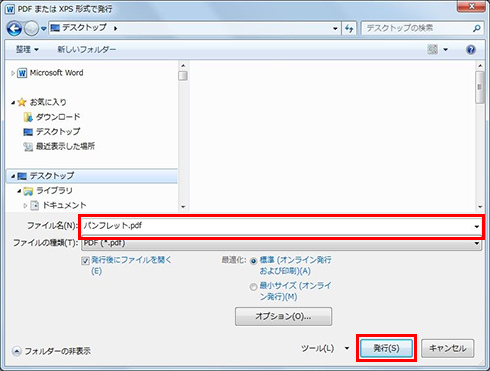The width and height of the screenshot is (490, 371).
Task: Open the ツール(L) dropdown
Action: pyautogui.click(x=325, y=348)
